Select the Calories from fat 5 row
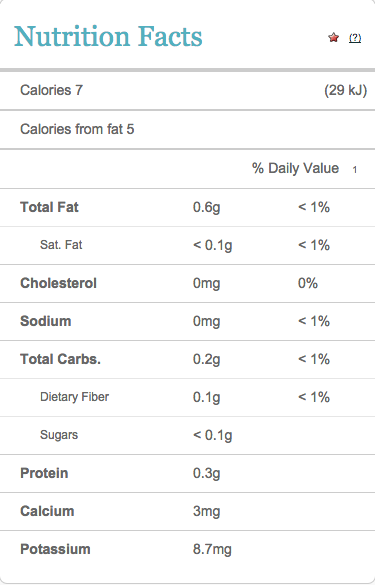This screenshot has width=375, height=585. (x=187, y=129)
